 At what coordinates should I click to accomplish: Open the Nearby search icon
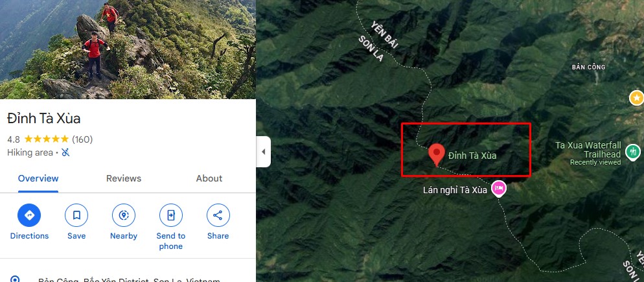coord(124,215)
